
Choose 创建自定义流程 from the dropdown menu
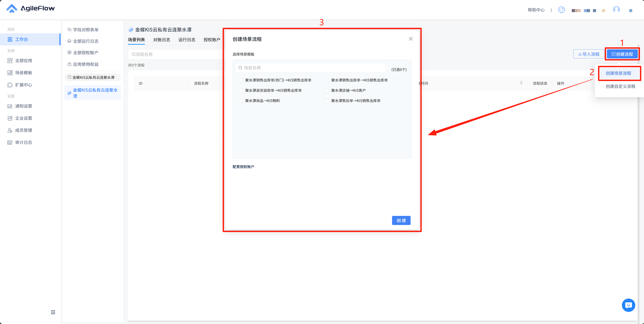(620, 86)
